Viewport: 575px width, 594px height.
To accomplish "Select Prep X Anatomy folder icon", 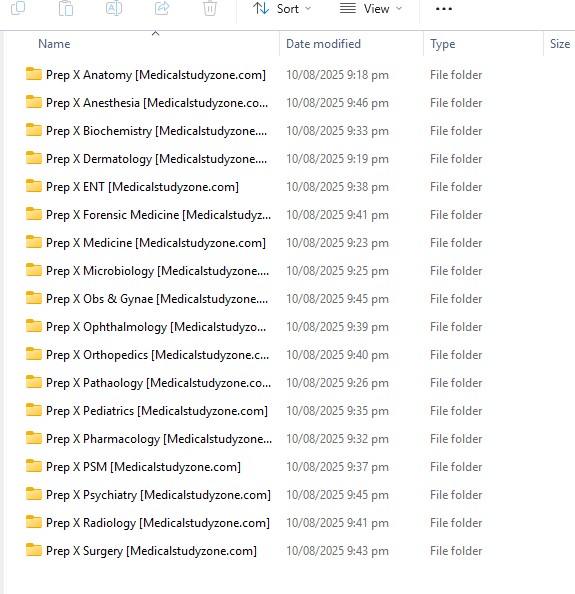I will 34,74.
